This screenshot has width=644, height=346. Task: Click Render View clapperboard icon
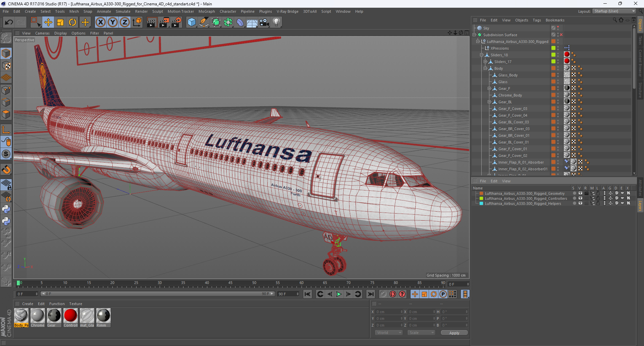pos(152,22)
